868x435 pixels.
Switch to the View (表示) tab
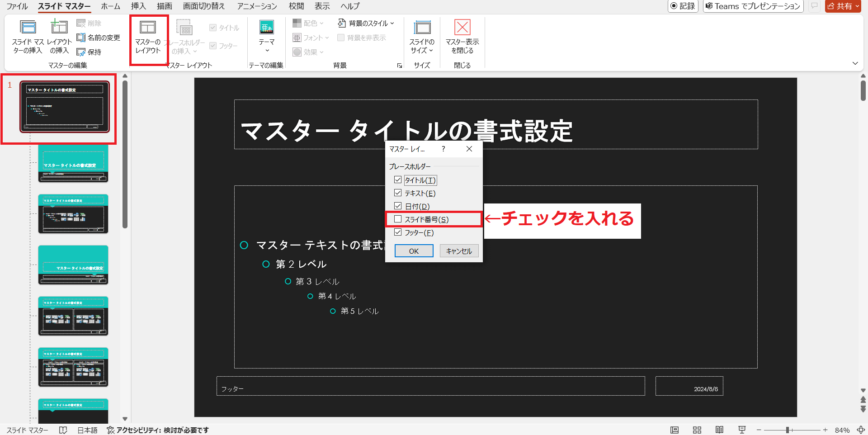click(322, 6)
